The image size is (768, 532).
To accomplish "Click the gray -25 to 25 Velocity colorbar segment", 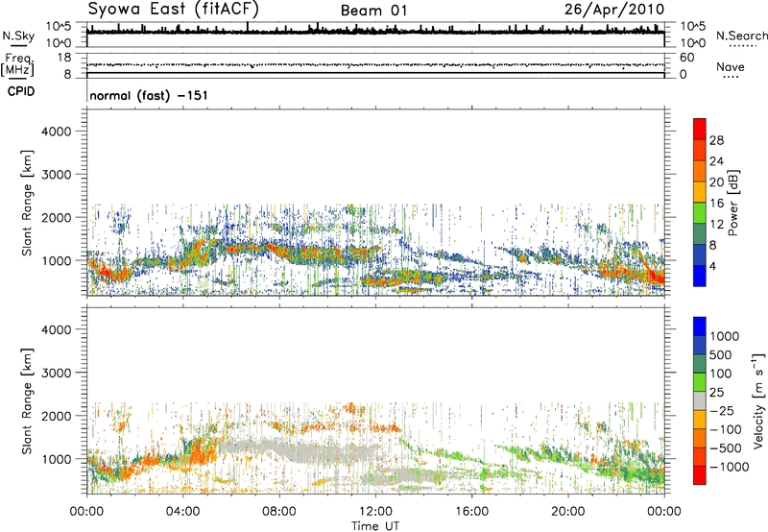I will click(700, 400).
